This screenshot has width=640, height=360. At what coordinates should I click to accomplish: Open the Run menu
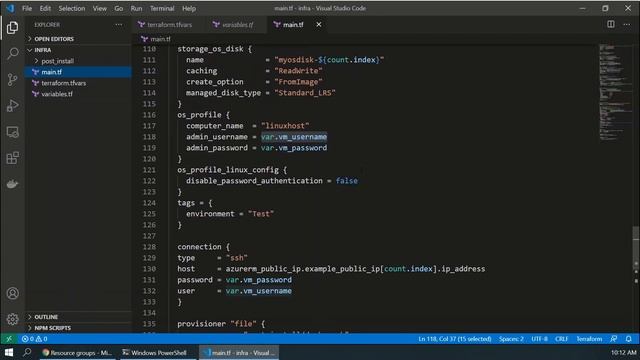136,8
